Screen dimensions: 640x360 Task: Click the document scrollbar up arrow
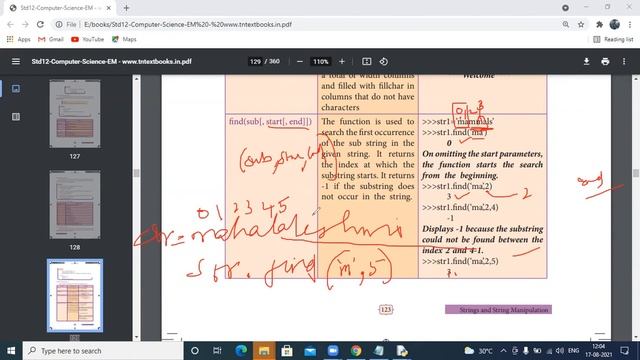636,78
